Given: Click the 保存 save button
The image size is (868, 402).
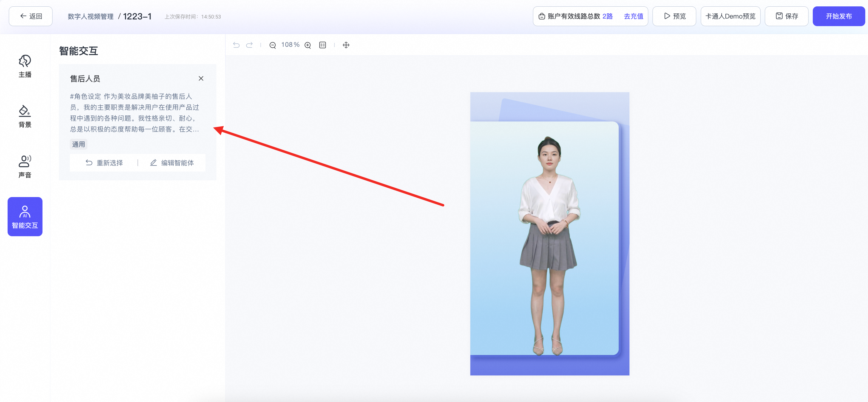Looking at the screenshot, I should point(786,16).
